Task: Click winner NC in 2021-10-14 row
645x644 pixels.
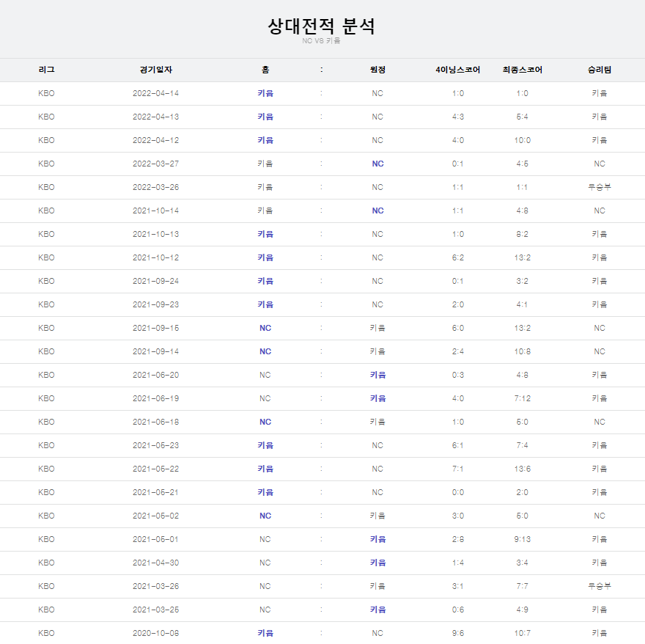Action: [x=600, y=211]
